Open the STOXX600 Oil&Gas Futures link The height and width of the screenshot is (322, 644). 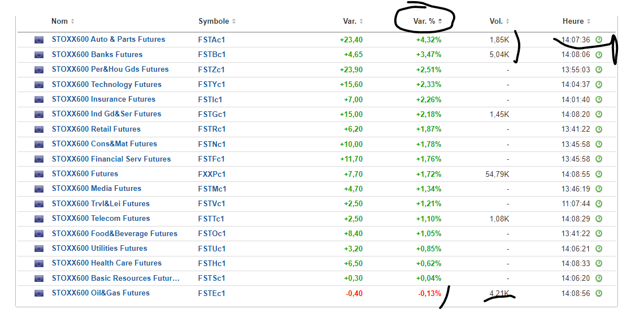101,293
